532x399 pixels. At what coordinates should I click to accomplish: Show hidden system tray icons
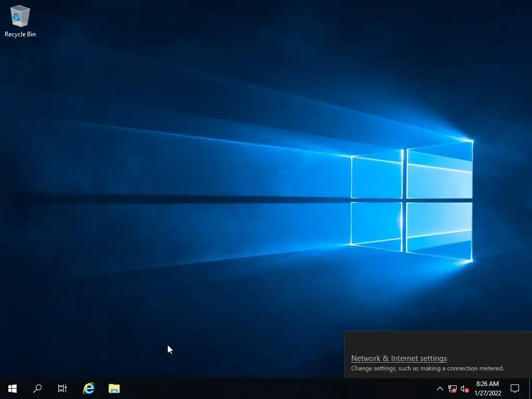click(440, 389)
